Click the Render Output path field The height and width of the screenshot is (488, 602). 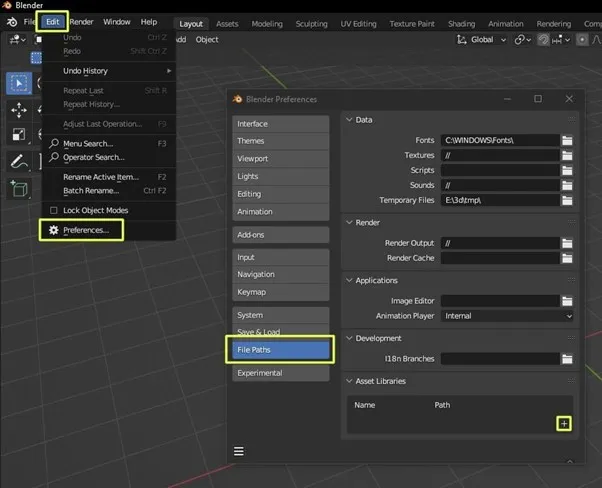tap(500, 243)
